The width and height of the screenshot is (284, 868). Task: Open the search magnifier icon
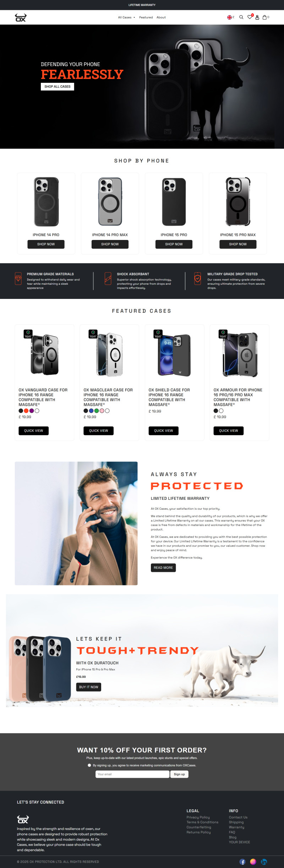241,17
